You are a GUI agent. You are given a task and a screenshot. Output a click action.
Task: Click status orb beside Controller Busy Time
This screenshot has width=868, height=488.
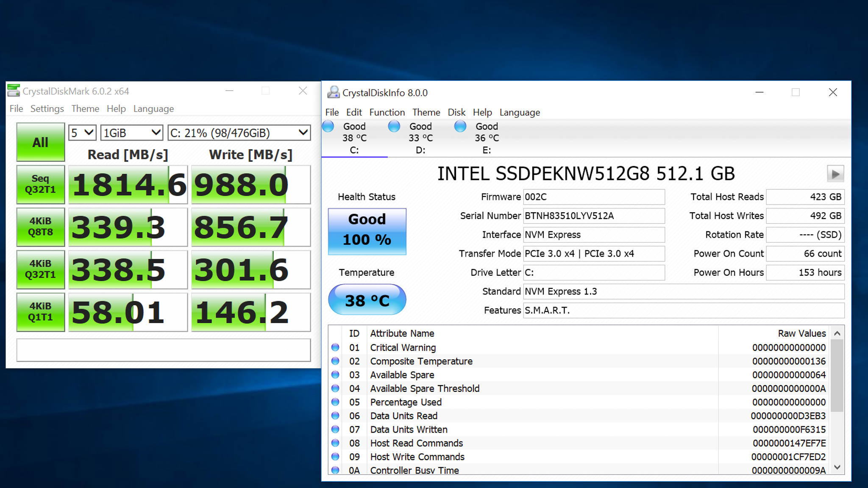(335, 470)
